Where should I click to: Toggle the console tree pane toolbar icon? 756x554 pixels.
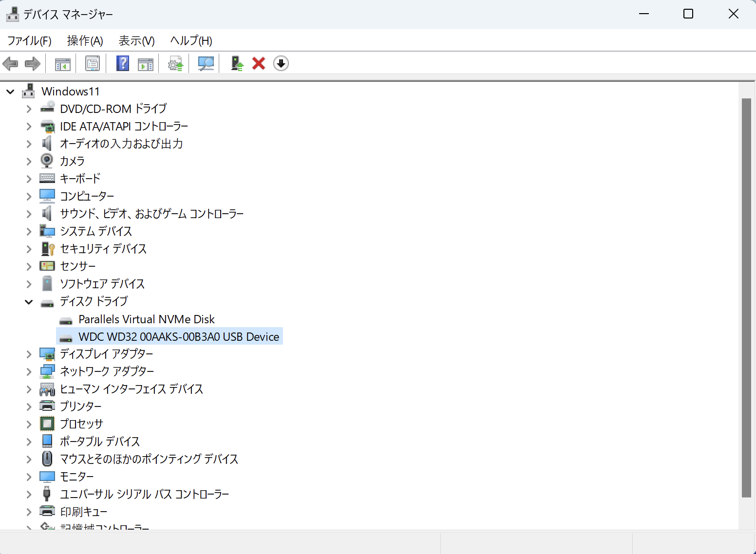[62, 63]
